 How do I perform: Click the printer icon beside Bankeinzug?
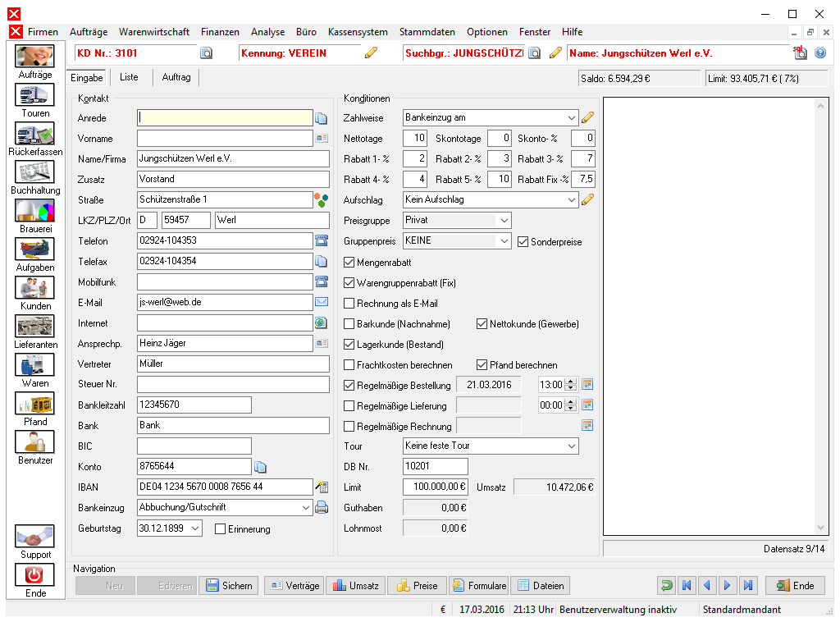[322, 507]
